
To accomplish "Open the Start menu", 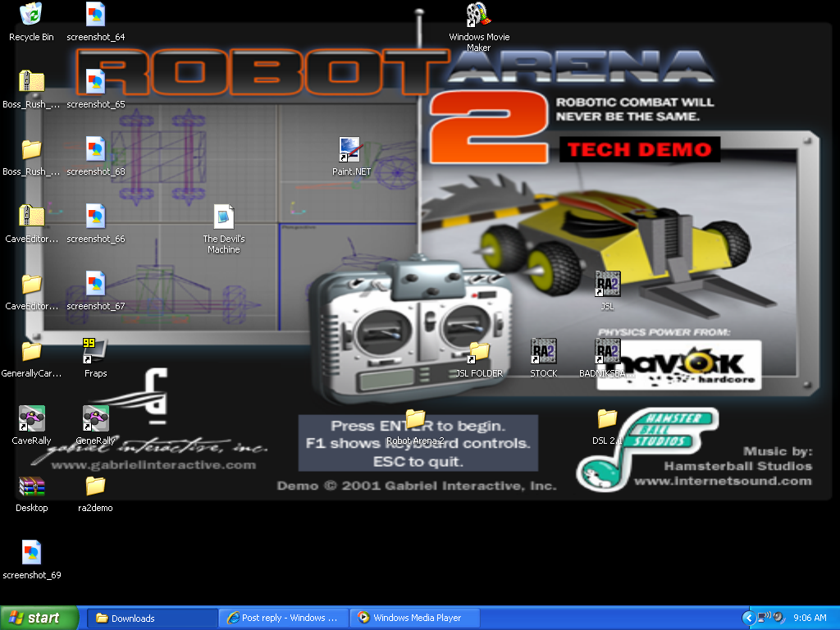I will [39, 618].
